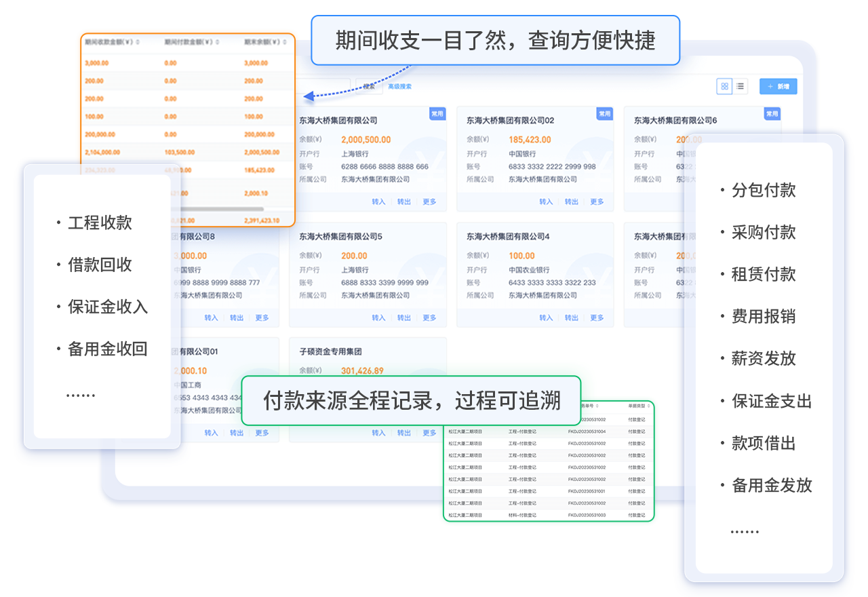Viewport: 868px width, 597px height.
Task: Open the 高级搜索 advanced search link
Action: click(x=399, y=86)
